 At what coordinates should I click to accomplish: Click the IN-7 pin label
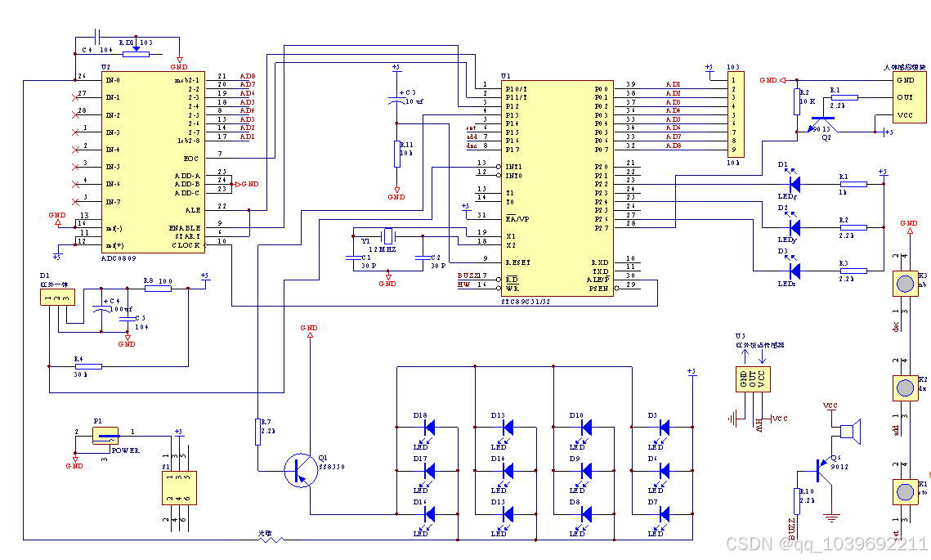pyautogui.click(x=113, y=202)
